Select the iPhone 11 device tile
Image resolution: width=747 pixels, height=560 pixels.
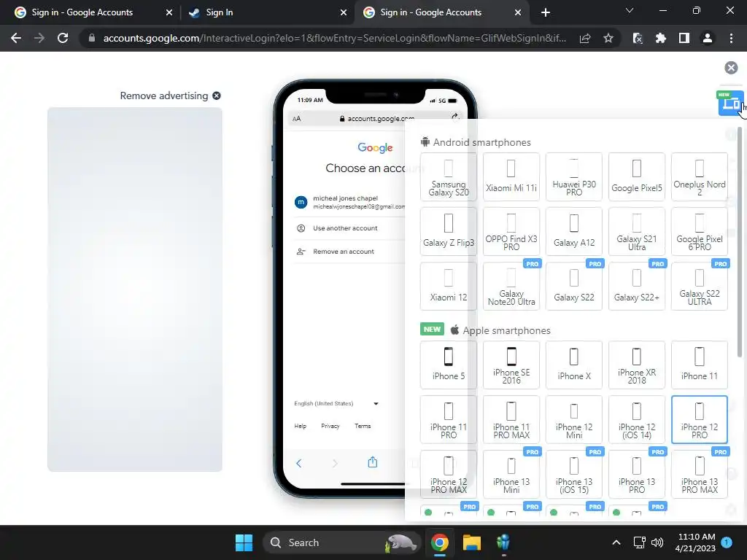700,365
